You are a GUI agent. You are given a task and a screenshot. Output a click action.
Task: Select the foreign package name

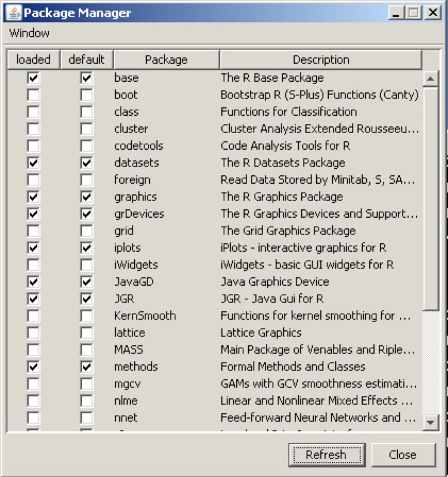[x=132, y=180]
